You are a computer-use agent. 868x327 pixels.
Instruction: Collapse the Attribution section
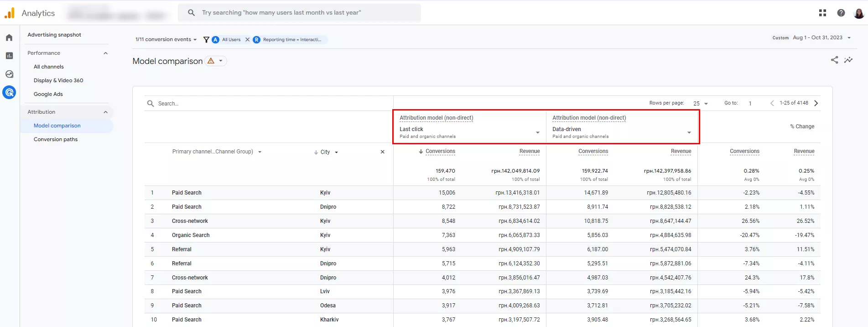point(106,112)
